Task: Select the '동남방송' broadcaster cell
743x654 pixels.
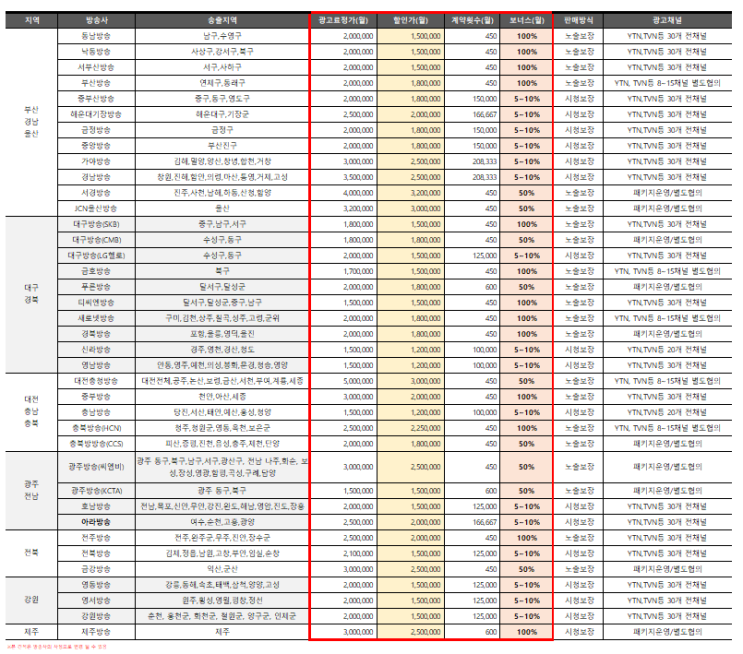Action: [96, 36]
